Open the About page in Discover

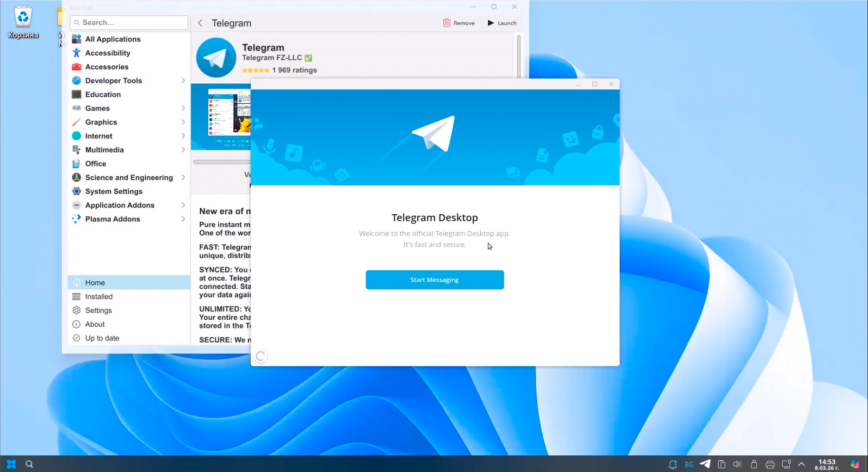coord(129,324)
